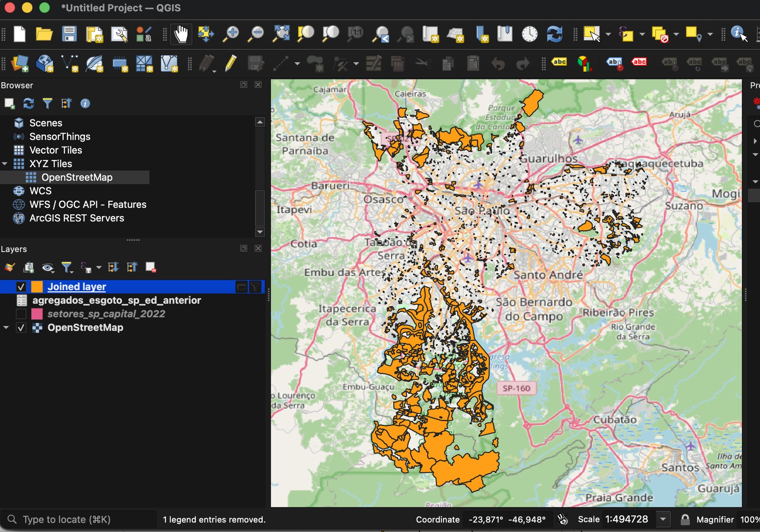Open the Select Features tool dropdown arrow

(x=608, y=34)
